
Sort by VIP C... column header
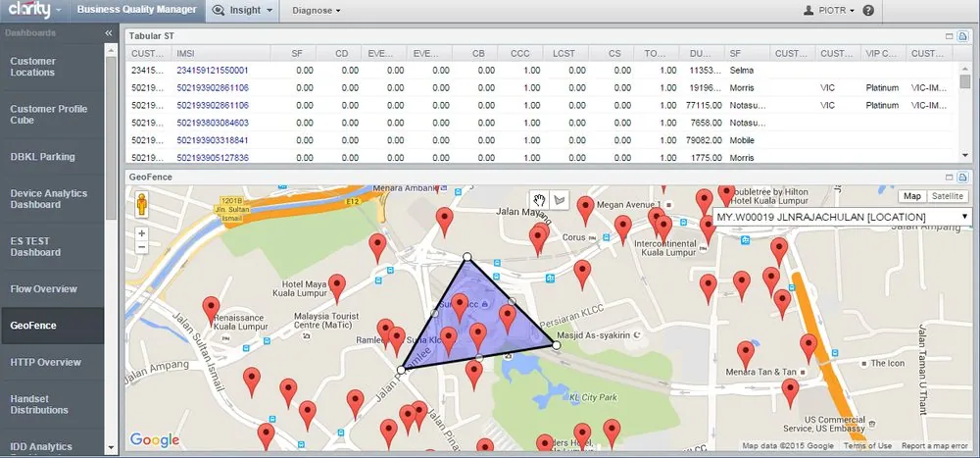883,54
